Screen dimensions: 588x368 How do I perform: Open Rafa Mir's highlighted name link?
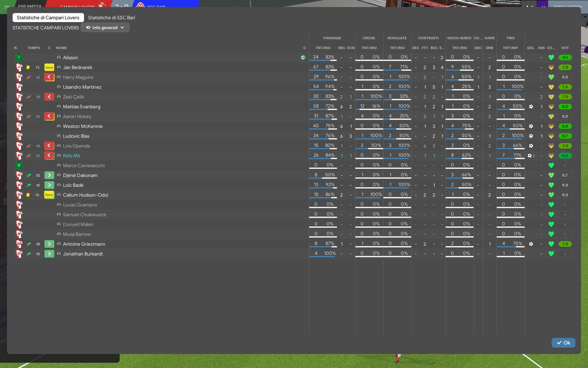72,155
